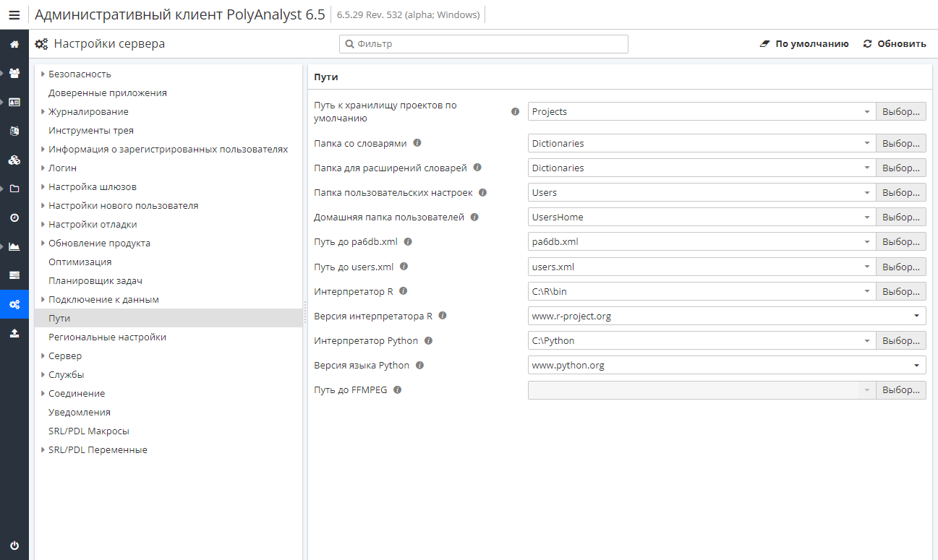Expand the Логин tree node
Viewport: 938px width, 560px height.
(43, 168)
